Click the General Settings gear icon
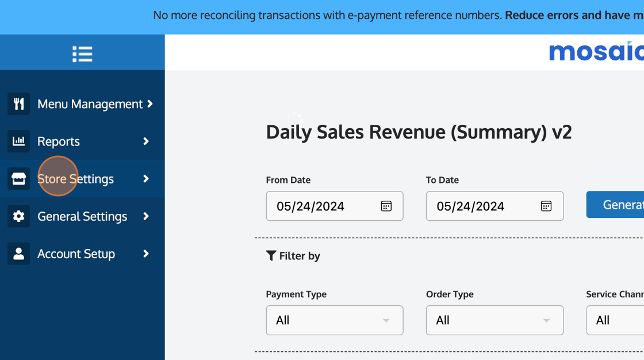The height and width of the screenshot is (360, 644). (19, 216)
